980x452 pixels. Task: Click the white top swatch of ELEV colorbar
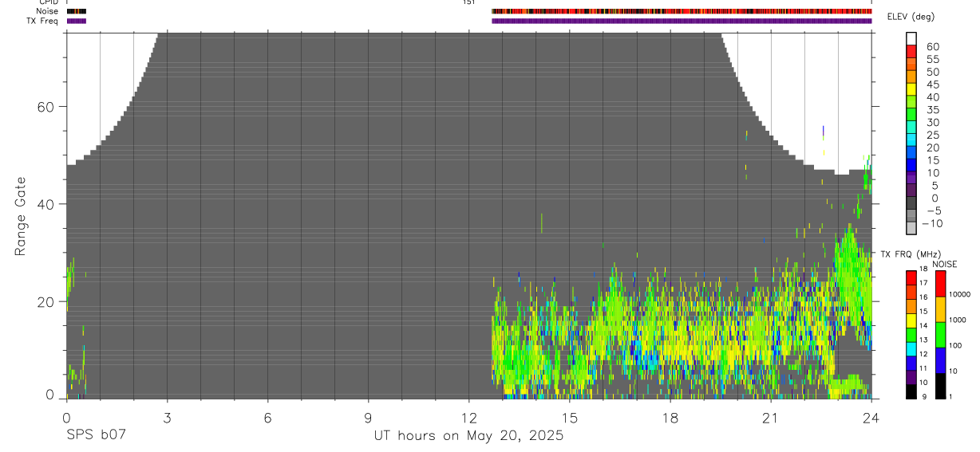click(911, 38)
